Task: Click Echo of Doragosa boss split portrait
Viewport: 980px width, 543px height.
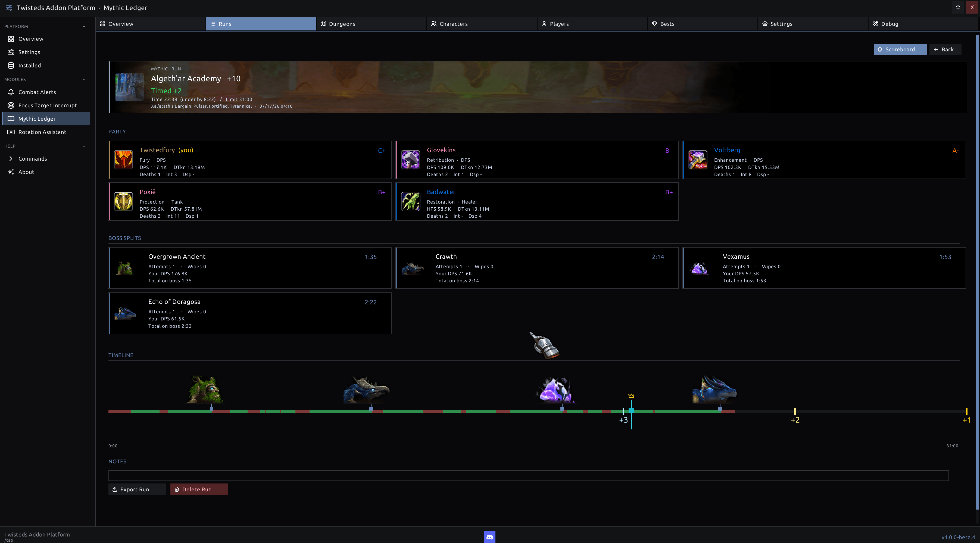Action: pos(125,313)
